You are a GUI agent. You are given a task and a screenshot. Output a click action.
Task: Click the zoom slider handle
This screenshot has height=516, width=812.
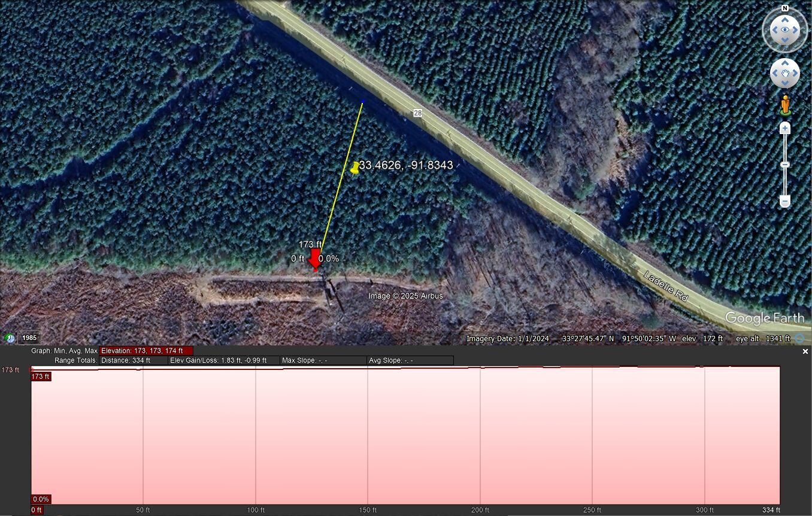point(785,165)
